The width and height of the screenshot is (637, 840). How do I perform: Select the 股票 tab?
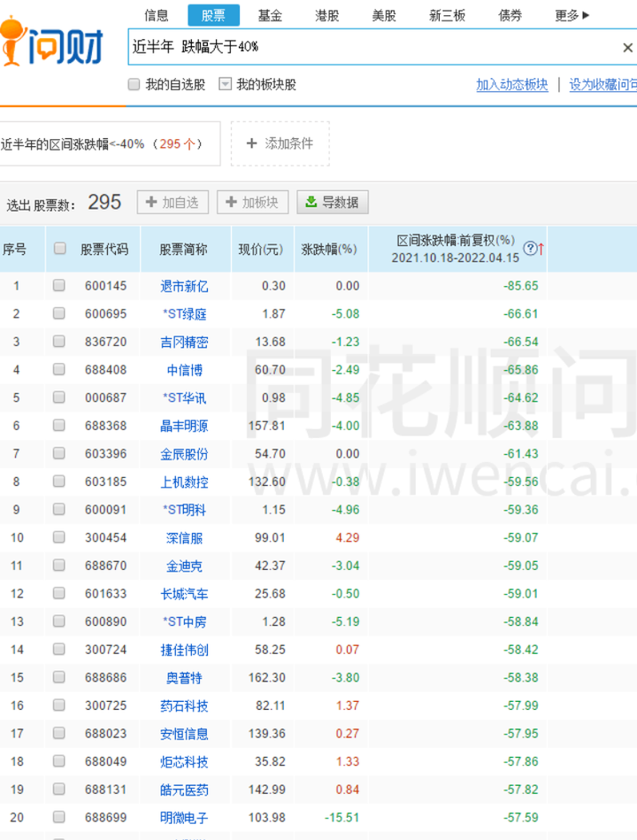[213, 16]
